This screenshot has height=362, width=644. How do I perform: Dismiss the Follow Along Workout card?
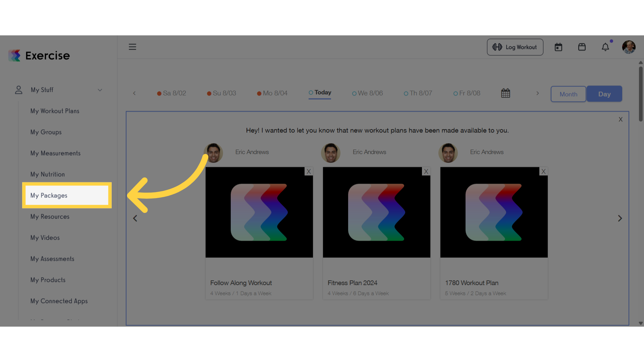pyautogui.click(x=309, y=171)
